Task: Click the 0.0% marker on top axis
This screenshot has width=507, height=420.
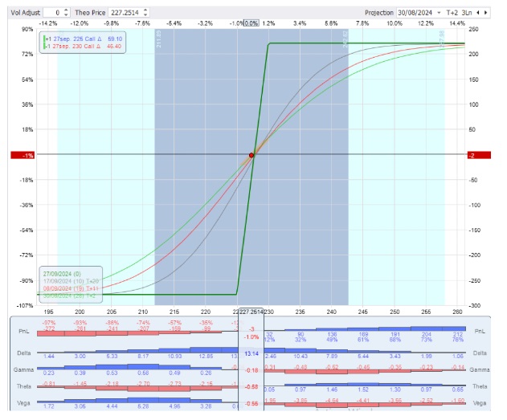Action: [x=251, y=23]
